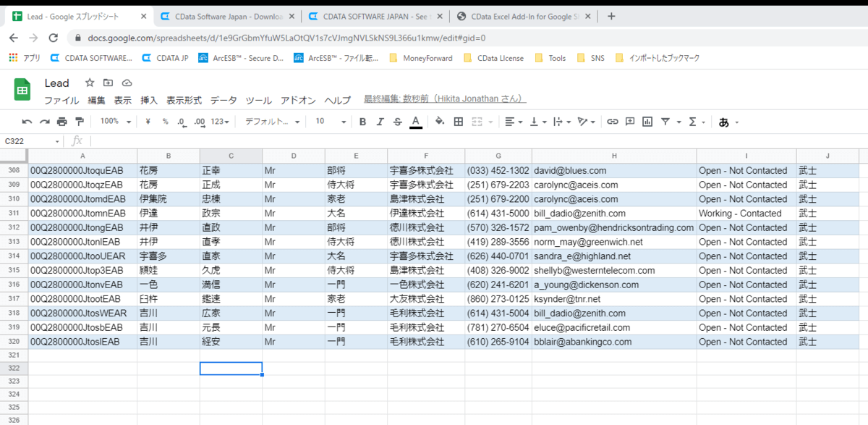Click the print icon

tap(62, 122)
